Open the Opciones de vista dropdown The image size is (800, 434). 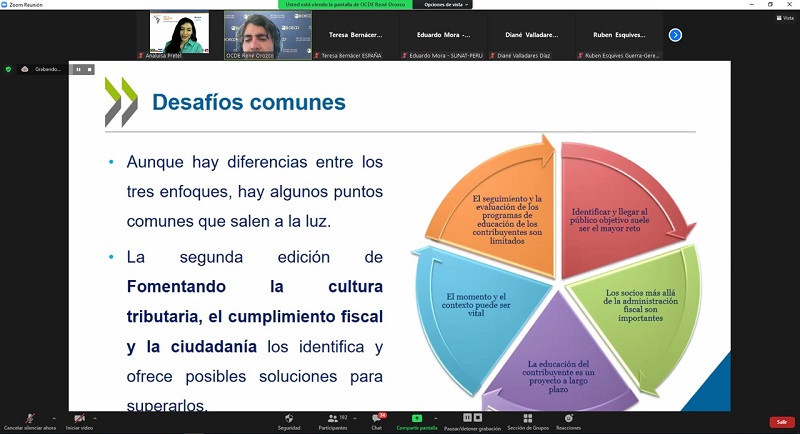[446, 5]
